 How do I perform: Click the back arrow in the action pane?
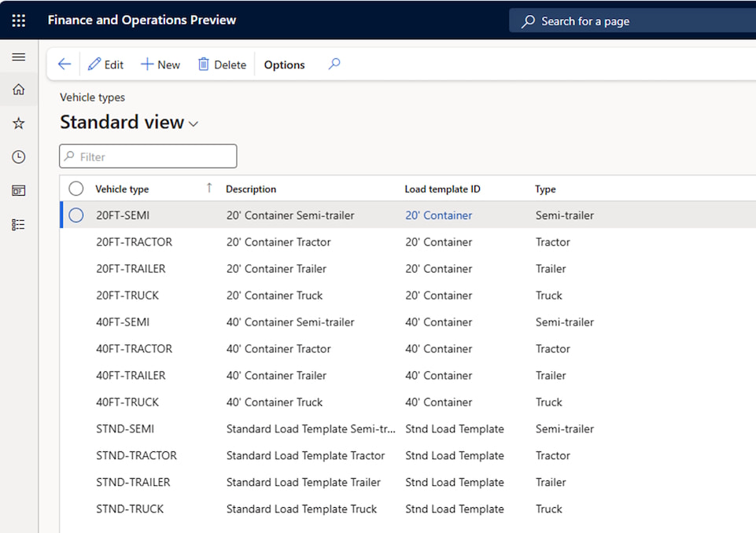(65, 64)
